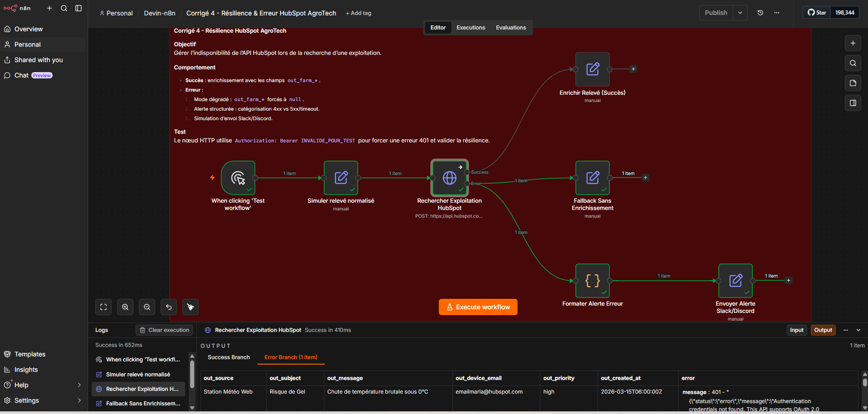The width and height of the screenshot is (868, 414).
Task: Reset canvas zoom level
Action: click(x=169, y=307)
